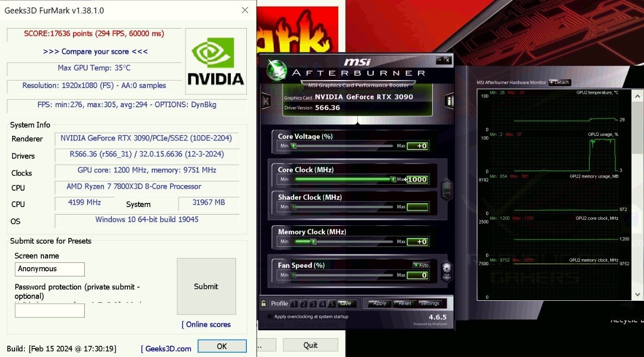Enable Apply overclocking at system startup
644x357 pixels.
269,317
